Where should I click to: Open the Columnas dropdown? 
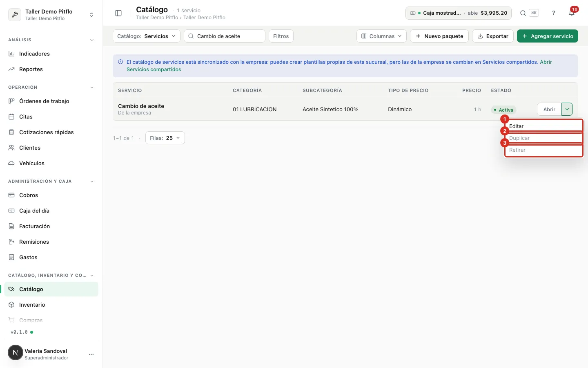[381, 36]
